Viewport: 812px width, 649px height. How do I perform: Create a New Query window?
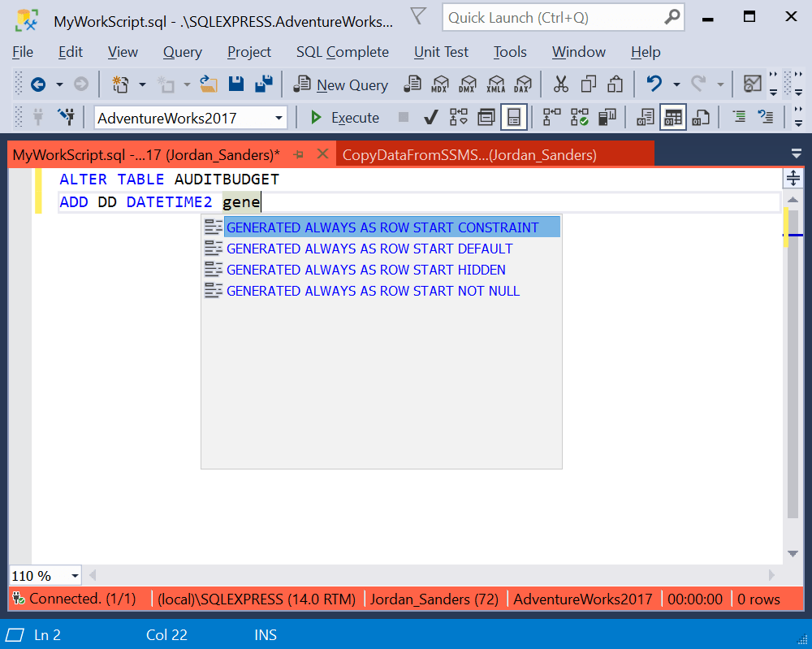(x=340, y=84)
